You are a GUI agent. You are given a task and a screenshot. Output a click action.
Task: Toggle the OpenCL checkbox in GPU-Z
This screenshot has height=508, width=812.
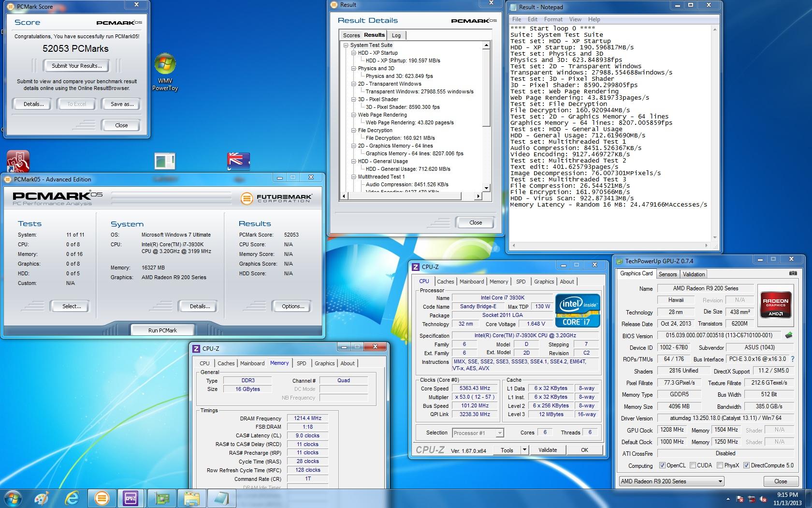coord(662,465)
